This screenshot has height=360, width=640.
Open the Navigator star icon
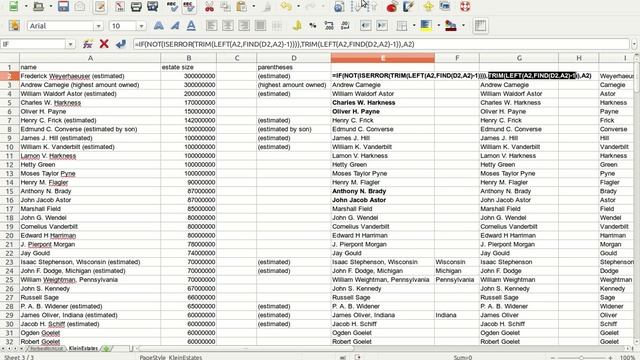428,6
